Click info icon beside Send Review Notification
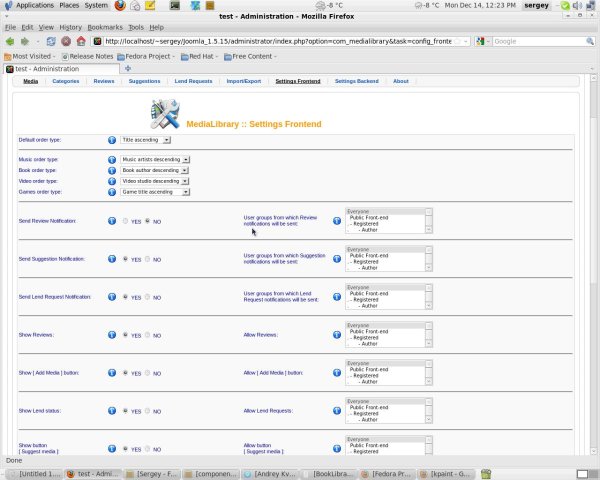The width and height of the screenshot is (600, 480). (112, 221)
